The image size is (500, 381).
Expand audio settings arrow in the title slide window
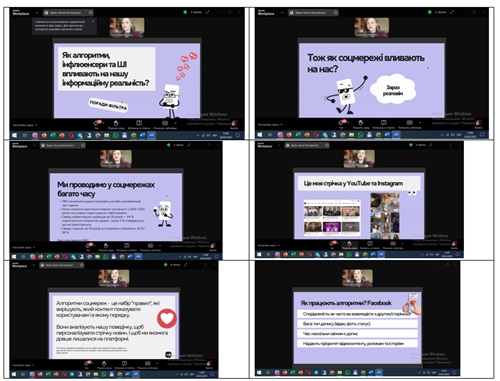[x=36, y=125]
